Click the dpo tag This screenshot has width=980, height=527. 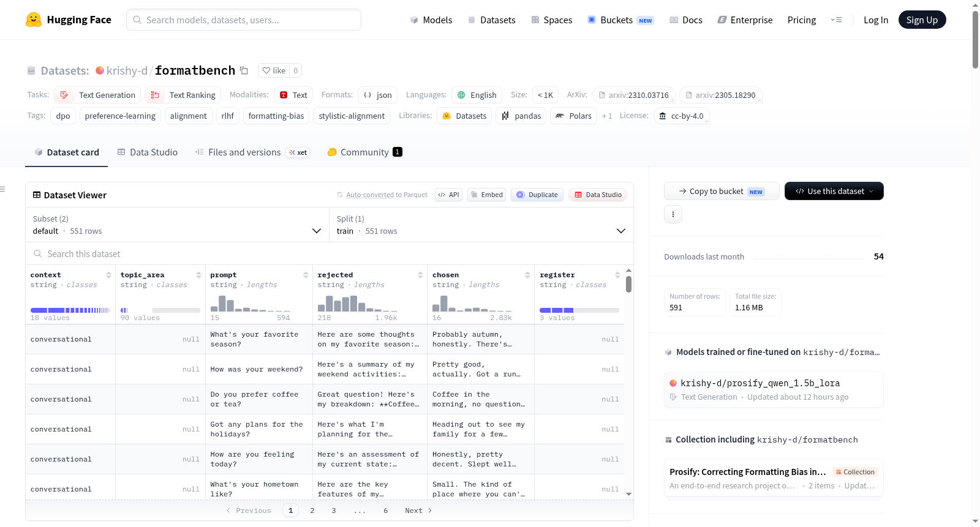point(63,116)
